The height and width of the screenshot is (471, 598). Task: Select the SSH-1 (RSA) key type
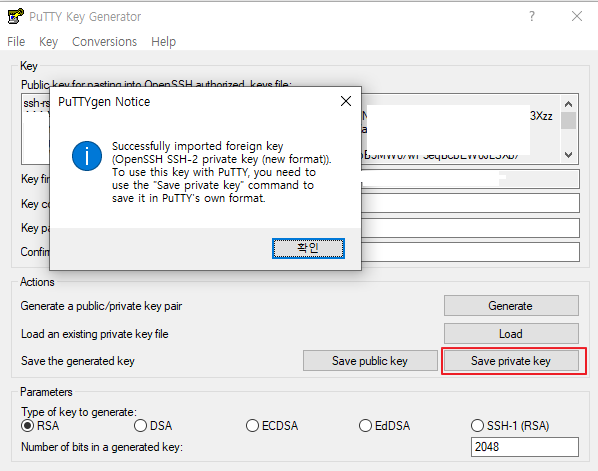pyautogui.click(x=510, y=426)
